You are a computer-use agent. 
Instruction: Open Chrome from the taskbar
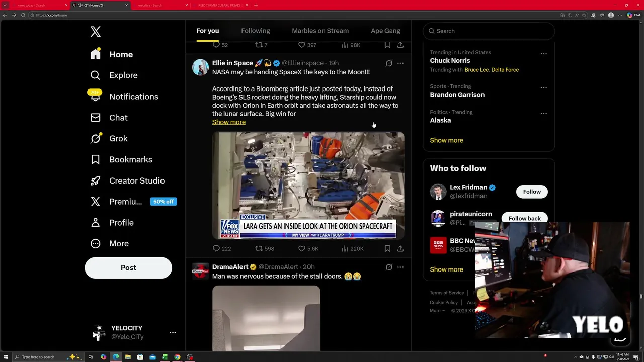[x=177, y=357]
